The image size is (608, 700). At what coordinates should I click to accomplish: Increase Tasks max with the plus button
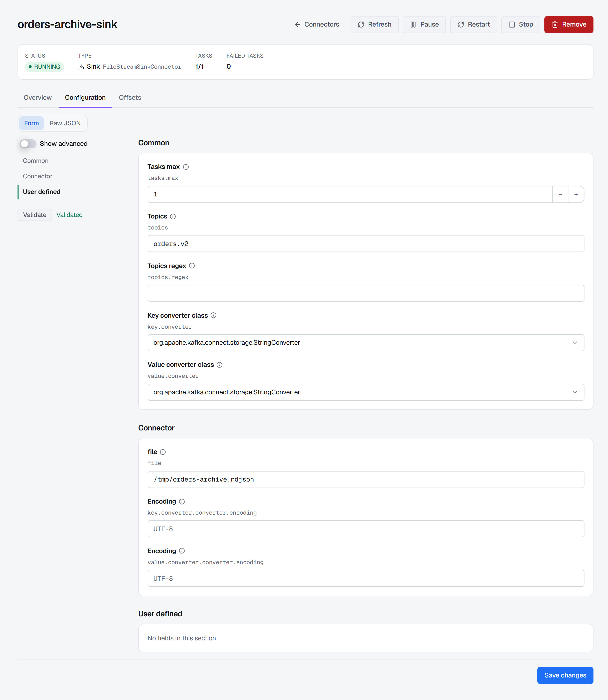(576, 194)
